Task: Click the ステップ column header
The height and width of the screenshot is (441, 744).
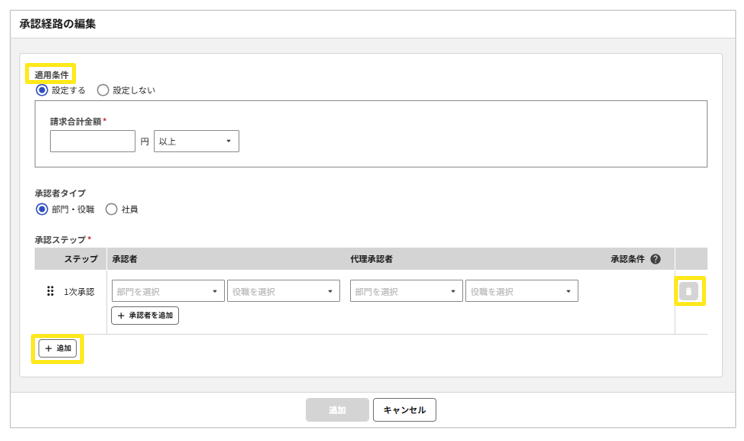Action: [81, 259]
